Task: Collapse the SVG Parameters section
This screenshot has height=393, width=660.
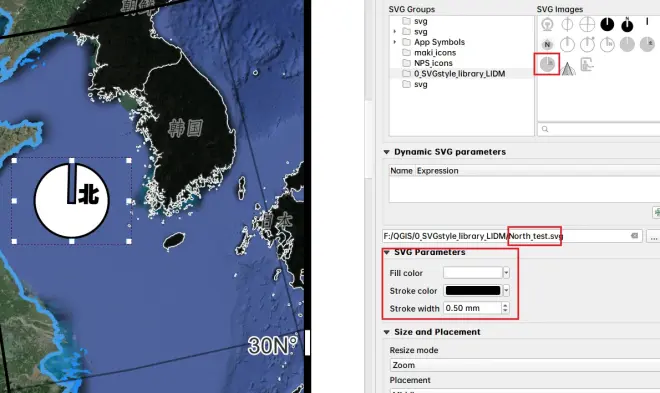Action: pyautogui.click(x=386, y=252)
